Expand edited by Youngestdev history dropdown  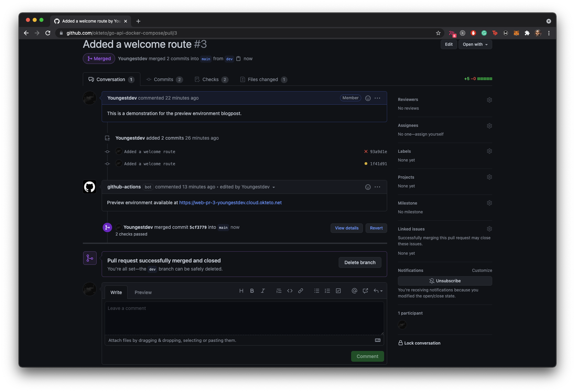[274, 187]
